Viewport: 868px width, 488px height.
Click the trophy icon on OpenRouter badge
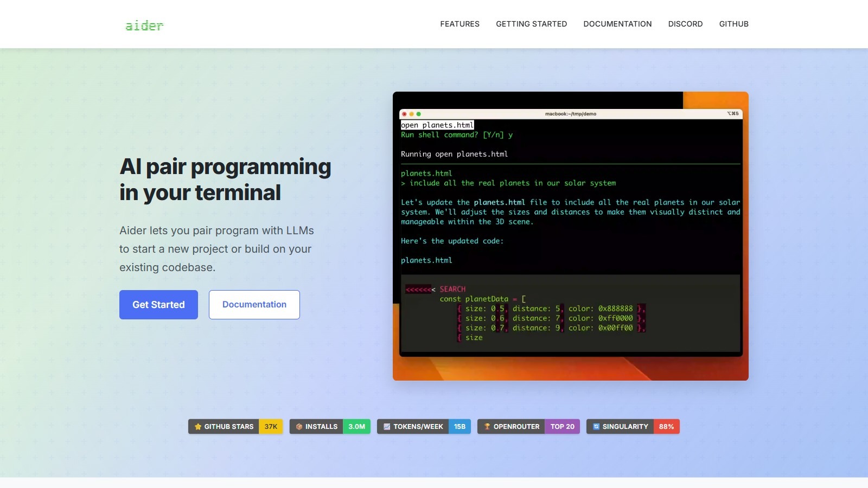[487, 427]
